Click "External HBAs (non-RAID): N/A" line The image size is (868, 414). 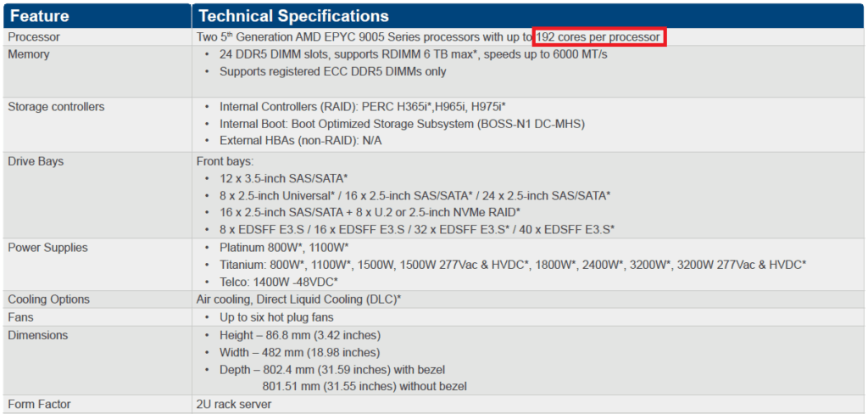(x=301, y=141)
